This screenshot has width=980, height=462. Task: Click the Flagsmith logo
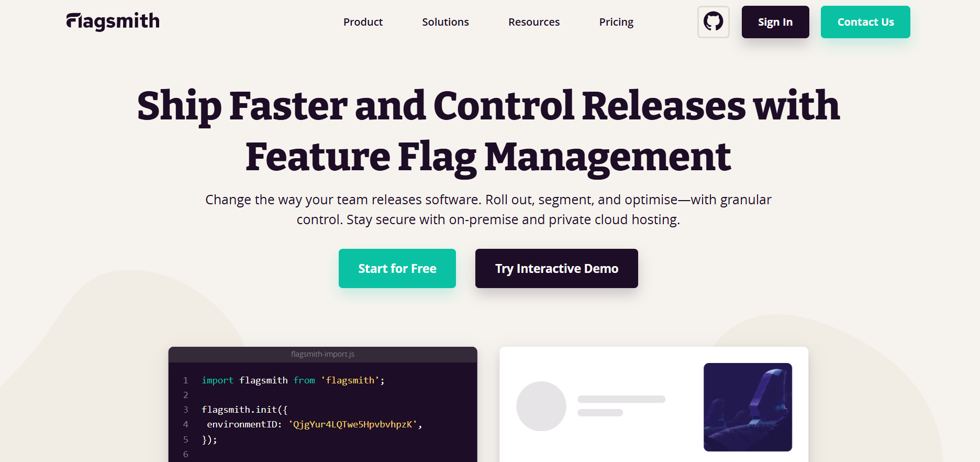pyautogui.click(x=113, y=21)
